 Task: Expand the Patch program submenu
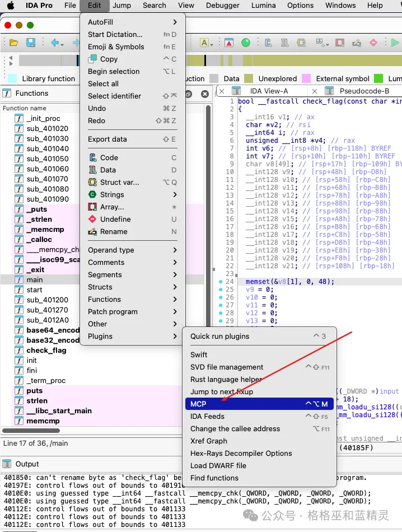pyautogui.click(x=132, y=312)
